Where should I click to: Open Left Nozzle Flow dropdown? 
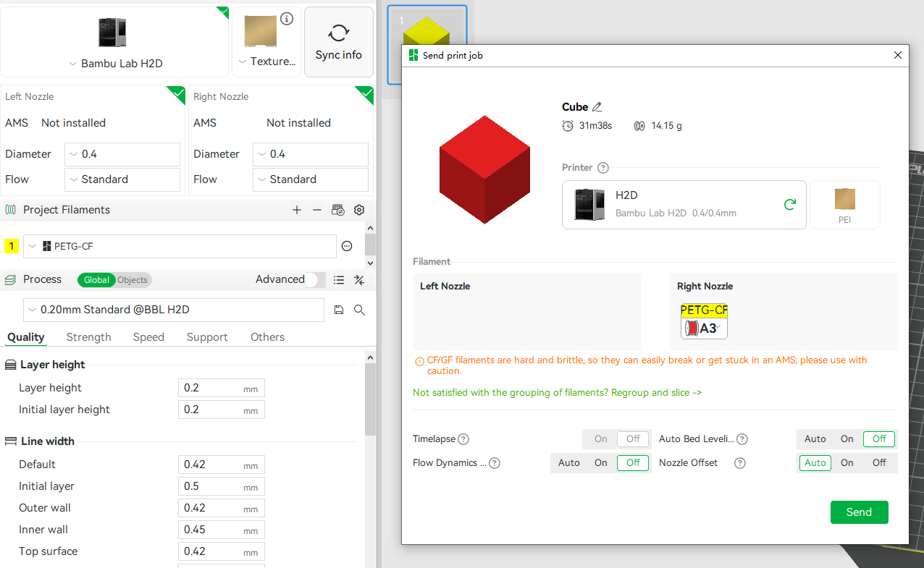tap(122, 179)
